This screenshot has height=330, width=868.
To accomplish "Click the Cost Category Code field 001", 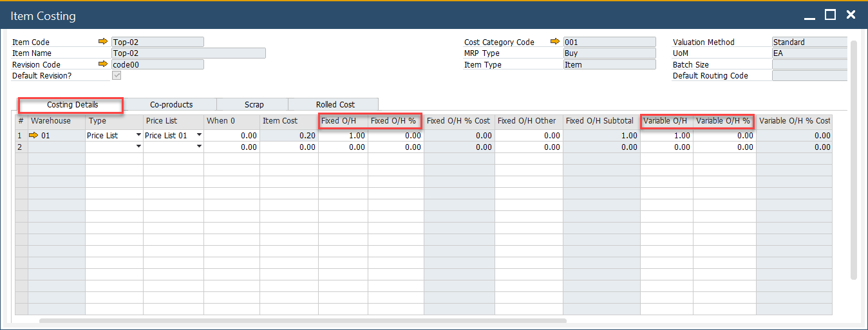I will tap(610, 42).
